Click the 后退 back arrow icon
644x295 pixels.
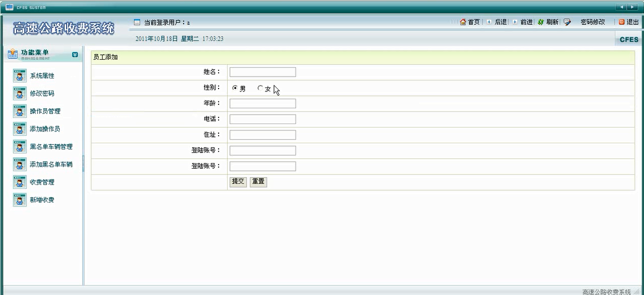click(x=488, y=22)
